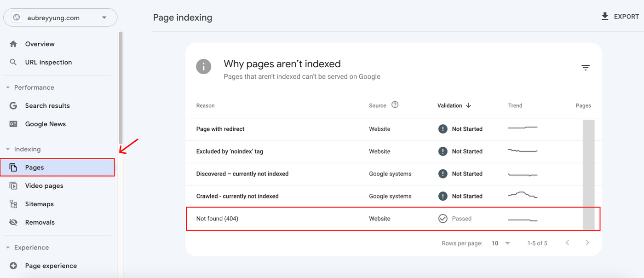Select the Sitemaps icon
This screenshot has height=278, width=644.
click(x=14, y=204)
